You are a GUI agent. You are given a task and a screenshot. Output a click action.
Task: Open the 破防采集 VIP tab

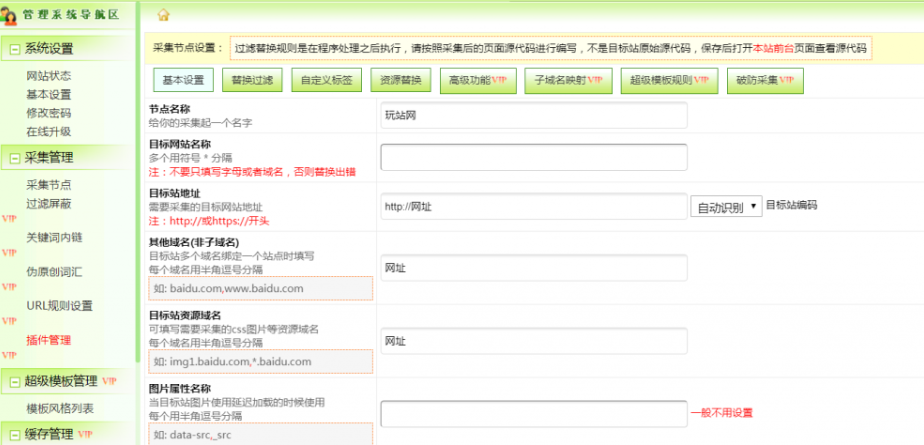764,79
